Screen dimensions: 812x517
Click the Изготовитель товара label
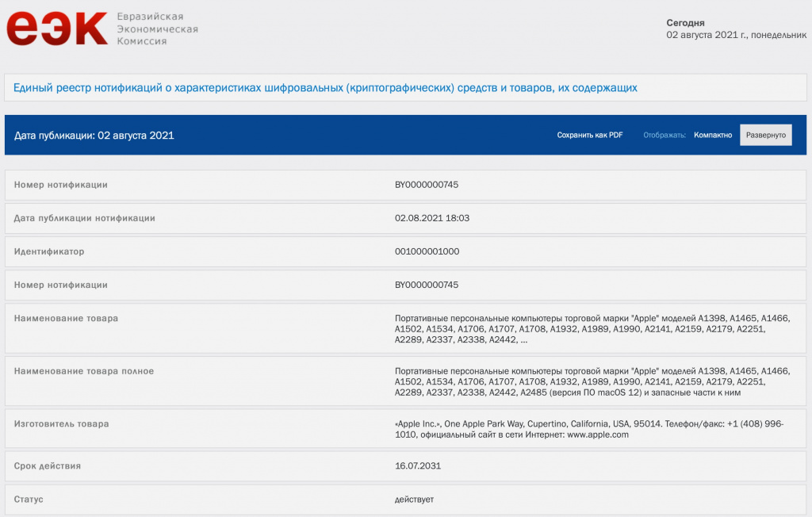[62, 424]
